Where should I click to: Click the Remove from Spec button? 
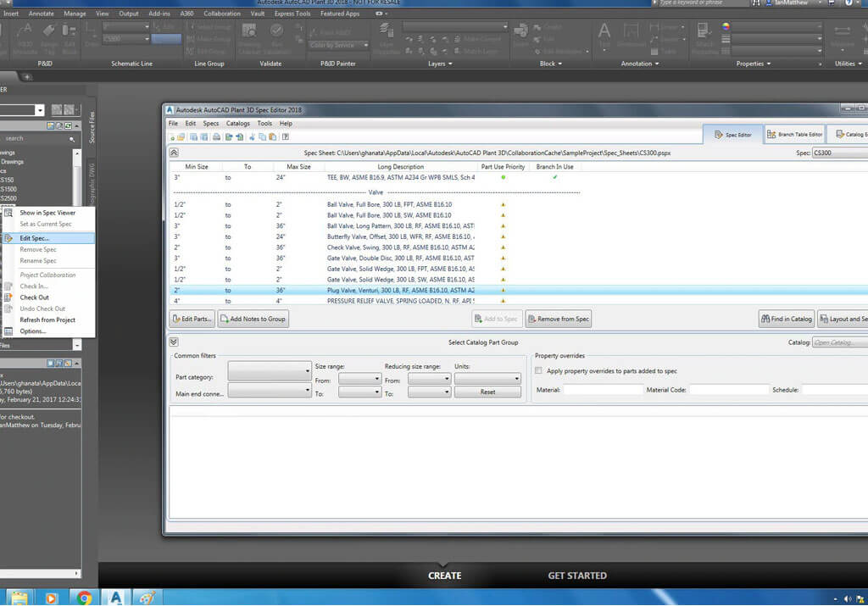[559, 320]
